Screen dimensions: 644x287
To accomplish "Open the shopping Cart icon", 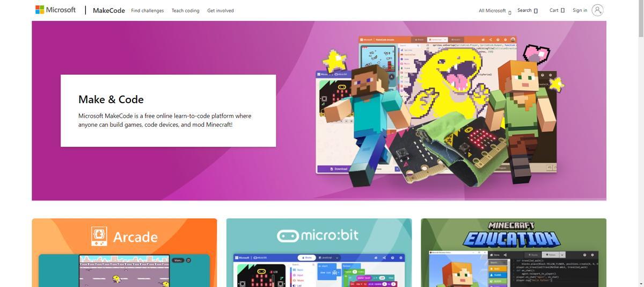I will 562,11.
